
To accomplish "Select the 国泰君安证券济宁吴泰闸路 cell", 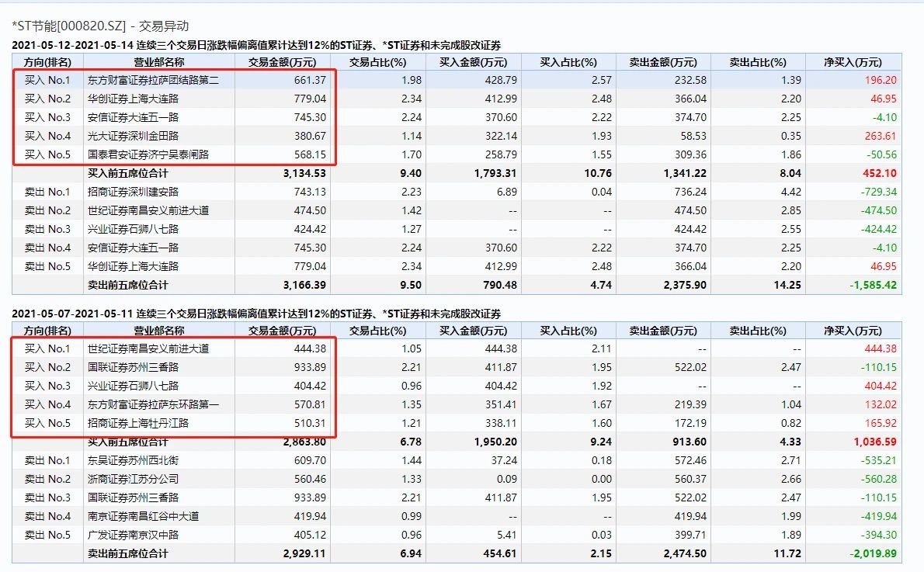I will [148, 154].
